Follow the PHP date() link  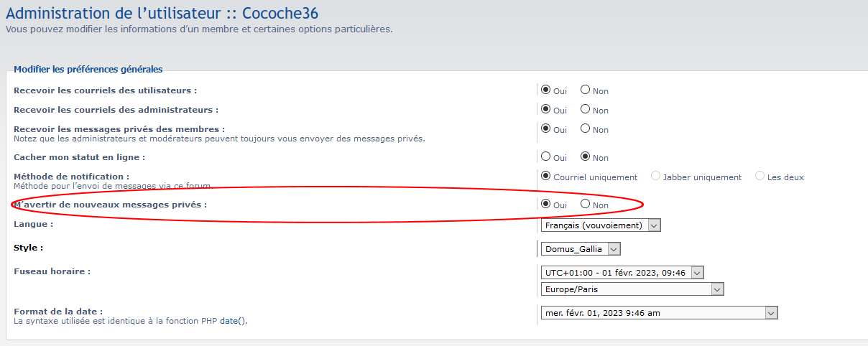(x=233, y=321)
